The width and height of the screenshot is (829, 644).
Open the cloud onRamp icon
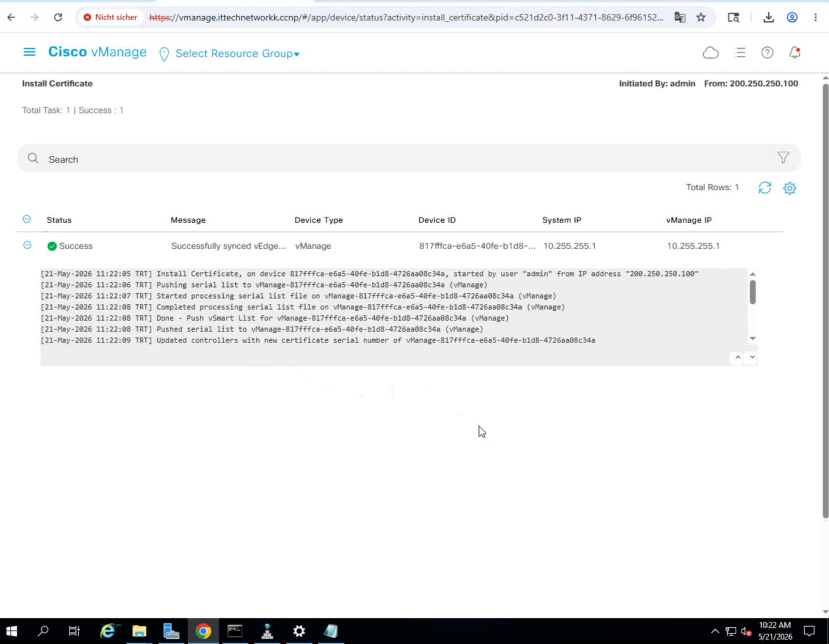pyautogui.click(x=711, y=53)
